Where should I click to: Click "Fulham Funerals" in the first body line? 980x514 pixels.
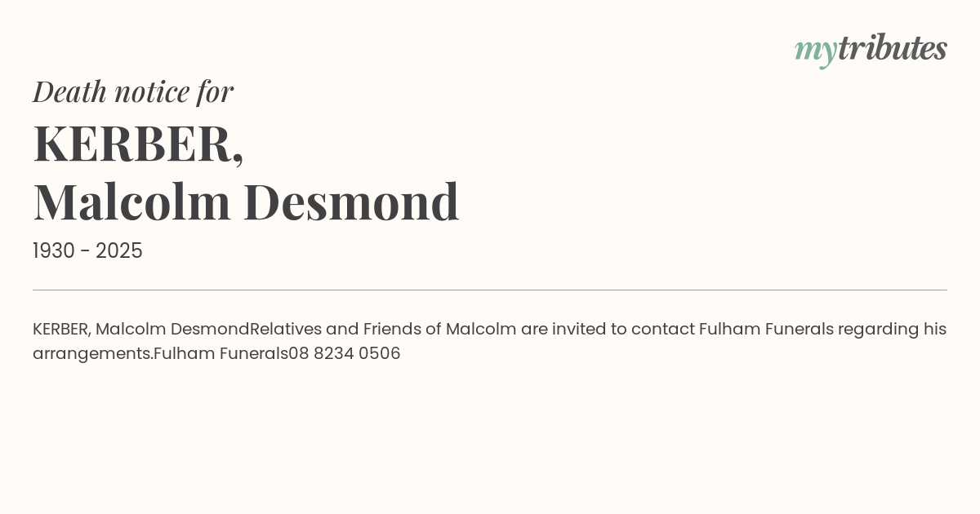(766, 329)
